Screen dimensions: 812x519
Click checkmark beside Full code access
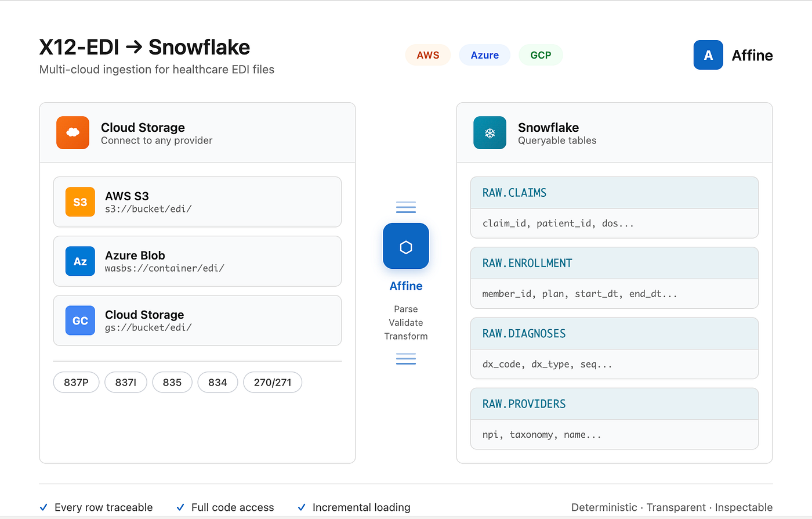[180, 507]
